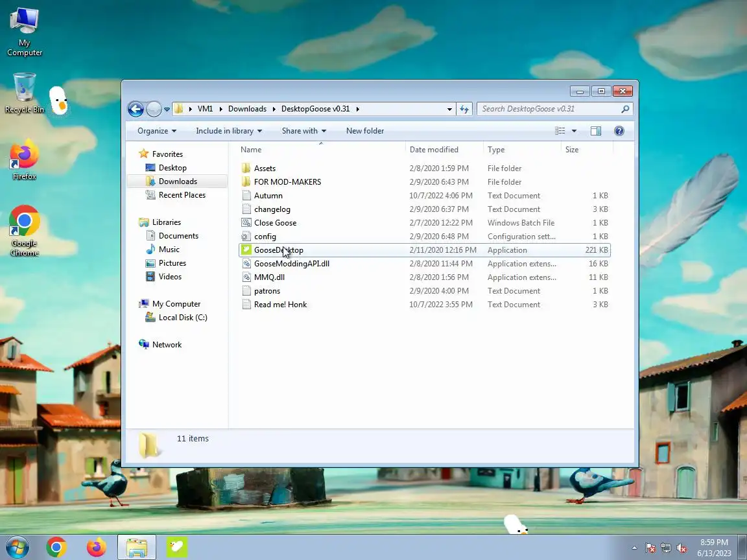Open Local Disk (C:) in sidebar

[x=183, y=318]
